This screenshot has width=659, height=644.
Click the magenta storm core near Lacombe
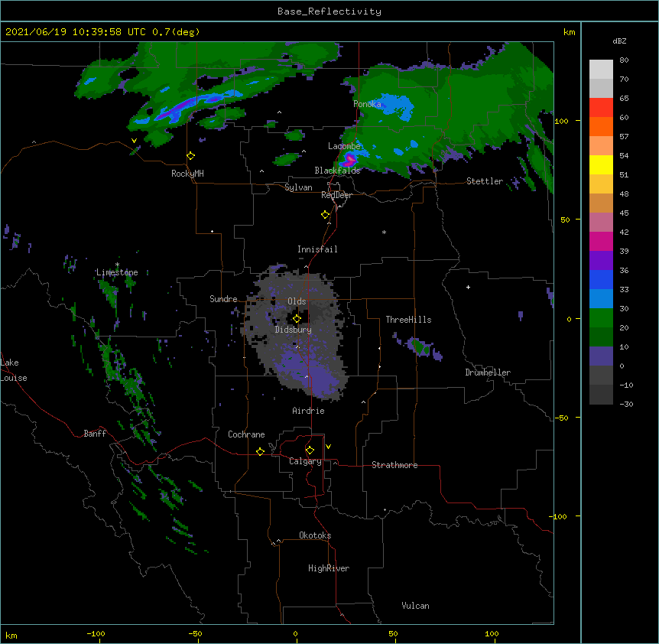[x=349, y=159]
